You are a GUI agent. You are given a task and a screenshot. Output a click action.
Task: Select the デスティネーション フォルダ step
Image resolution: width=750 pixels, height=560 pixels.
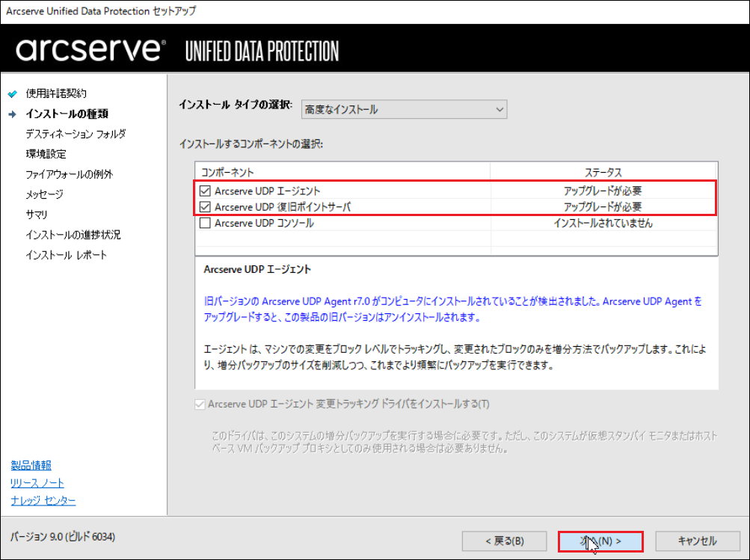coord(76,134)
